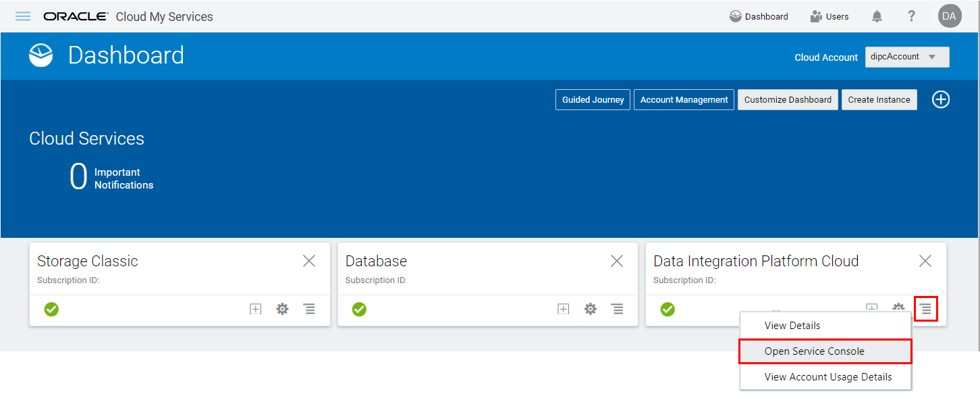The height and width of the screenshot is (398, 980).
Task: Open the Help question mark icon
Action: click(911, 16)
